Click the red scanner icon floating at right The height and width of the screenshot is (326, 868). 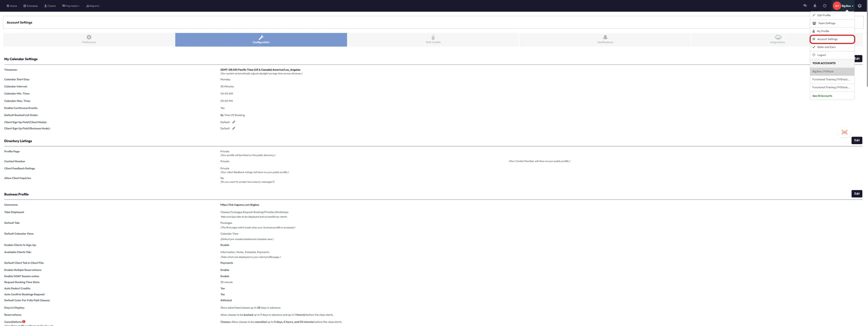(x=844, y=132)
